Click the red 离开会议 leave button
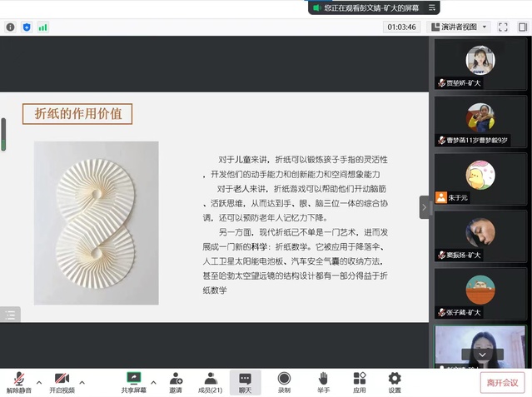532x397 pixels. (x=502, y=383)
